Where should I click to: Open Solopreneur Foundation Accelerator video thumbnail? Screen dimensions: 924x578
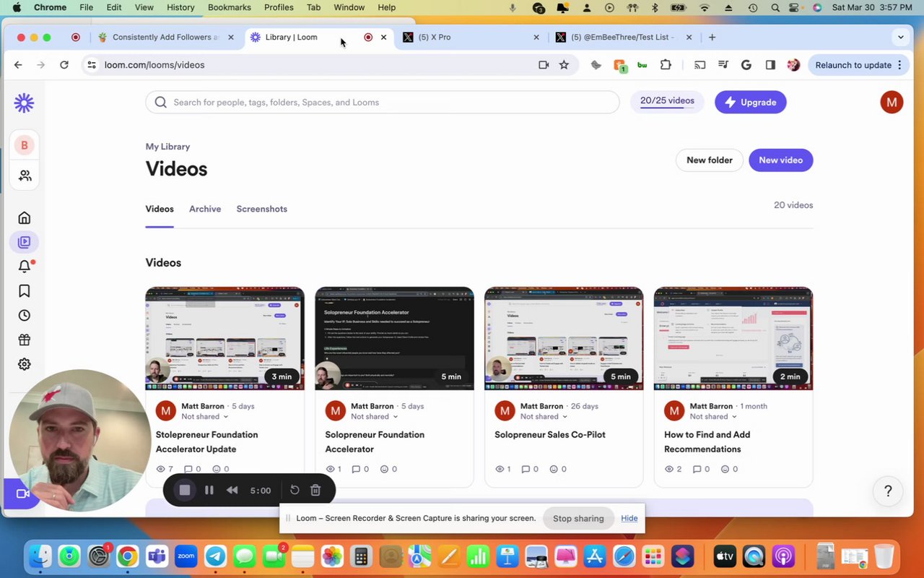click(x=394, y=338)
